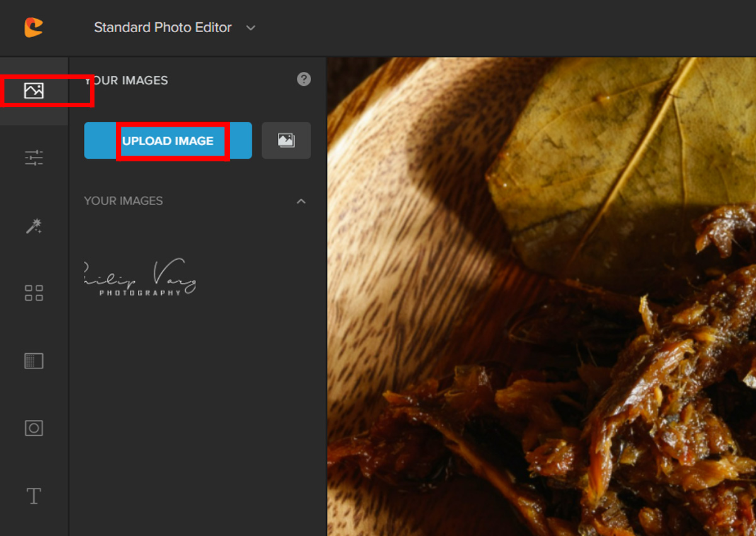Open stock images button beside Upload Image
This screenshot has width=756, height=536.
(286, 141)
